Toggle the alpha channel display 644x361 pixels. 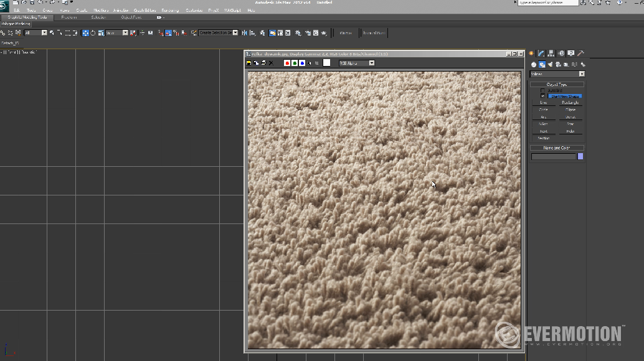tap(310, 63)
